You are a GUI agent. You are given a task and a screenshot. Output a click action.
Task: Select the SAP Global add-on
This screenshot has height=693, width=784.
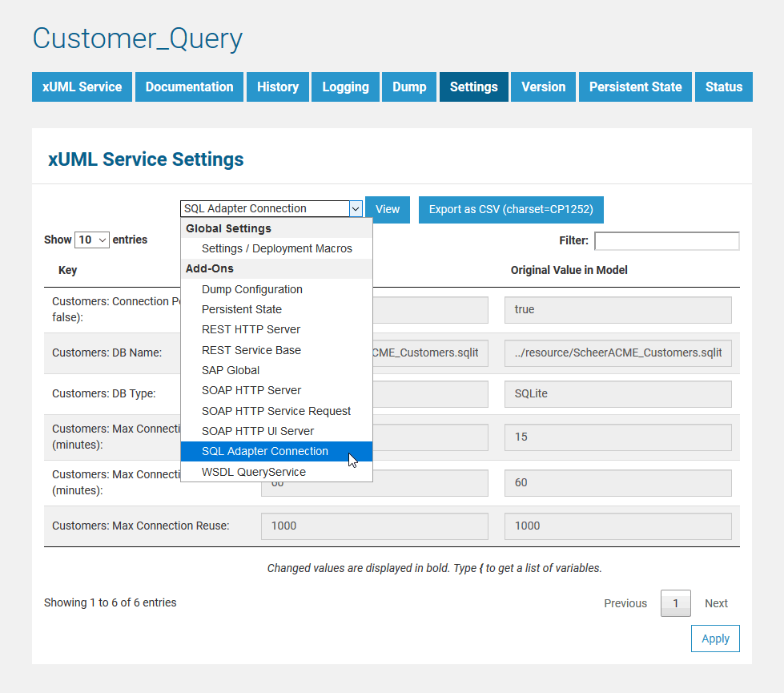[231, 369]
